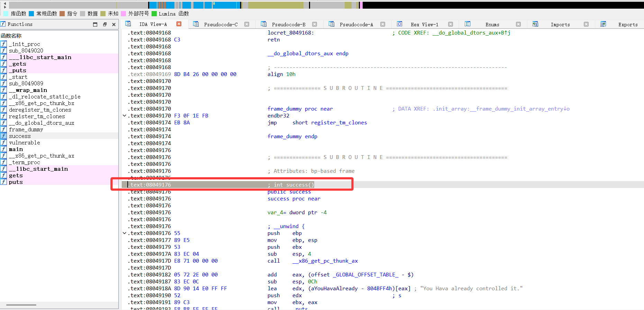This screenshot has height=310, width=644.
Task: Click function icon next to success
Action: [x=3, y=136]
